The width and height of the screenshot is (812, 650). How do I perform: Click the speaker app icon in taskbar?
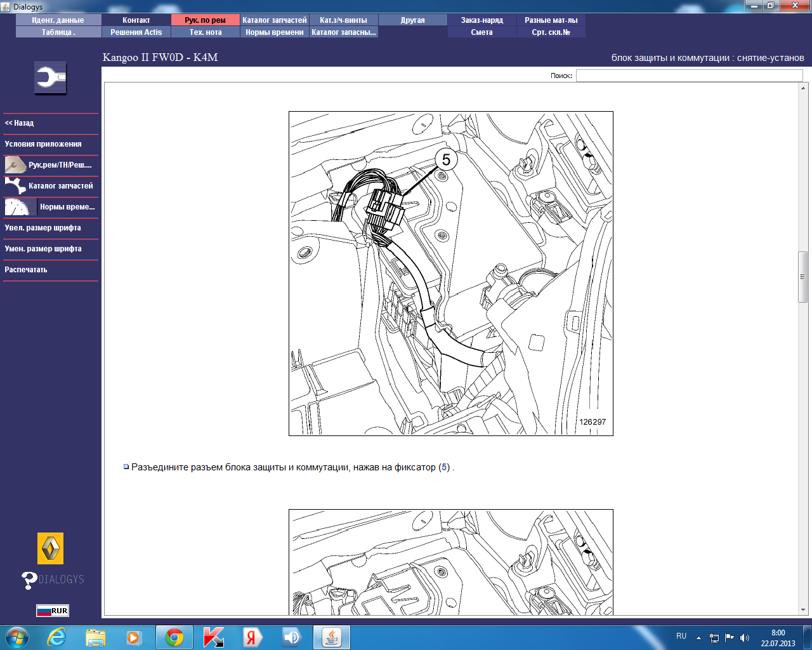(x=292, y=637)
